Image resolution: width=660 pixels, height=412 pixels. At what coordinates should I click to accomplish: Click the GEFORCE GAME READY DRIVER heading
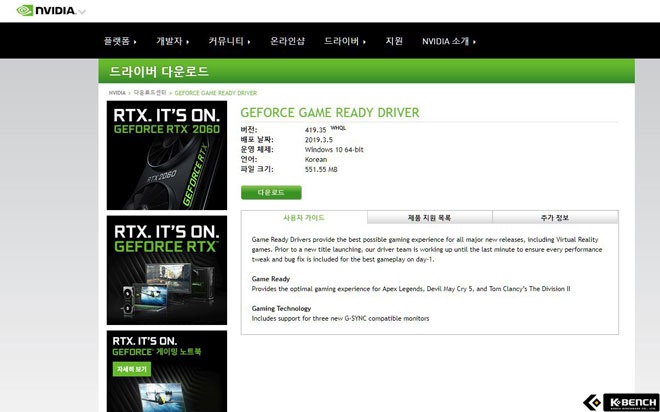(330, 113)
